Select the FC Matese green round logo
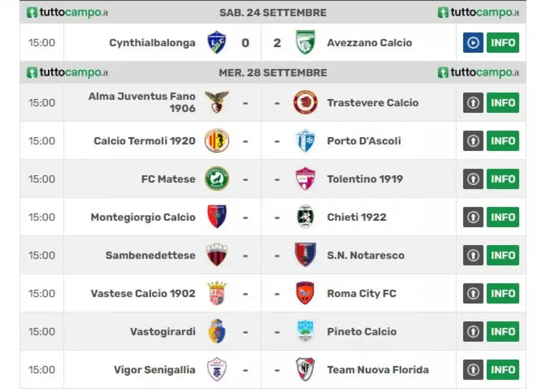The image size is (533, 392). coord(217,179)
